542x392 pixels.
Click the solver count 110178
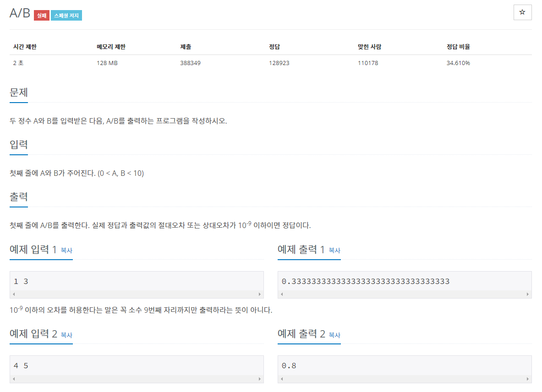pyautogui.click(x=368, y=63)
